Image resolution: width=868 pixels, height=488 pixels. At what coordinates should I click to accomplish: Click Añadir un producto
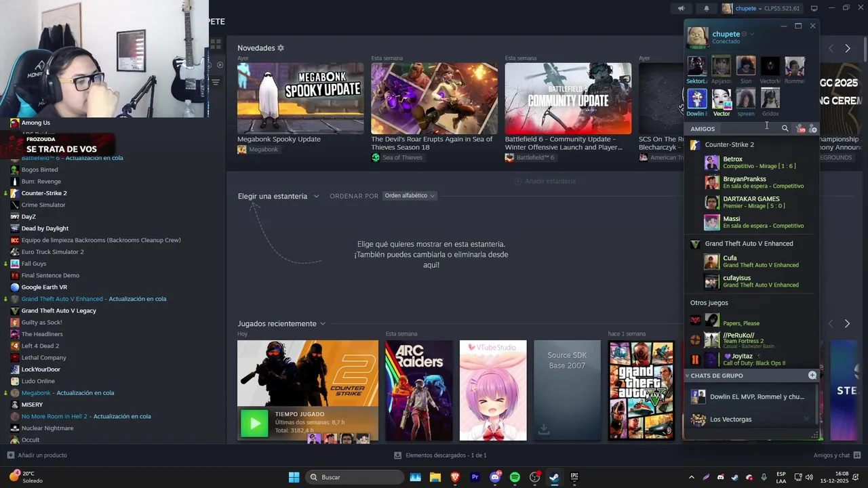pos(37,455)
